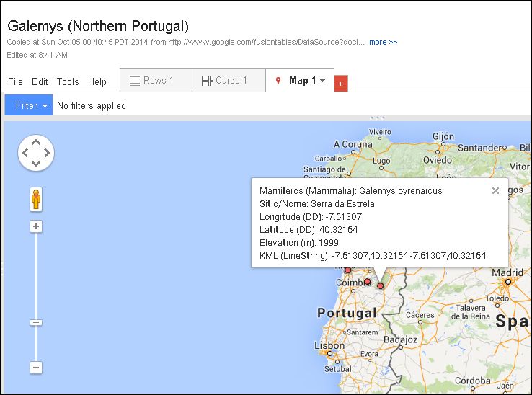532x395 pixels.
Task: Click the Portugal country label
Action: coord(347,313)
